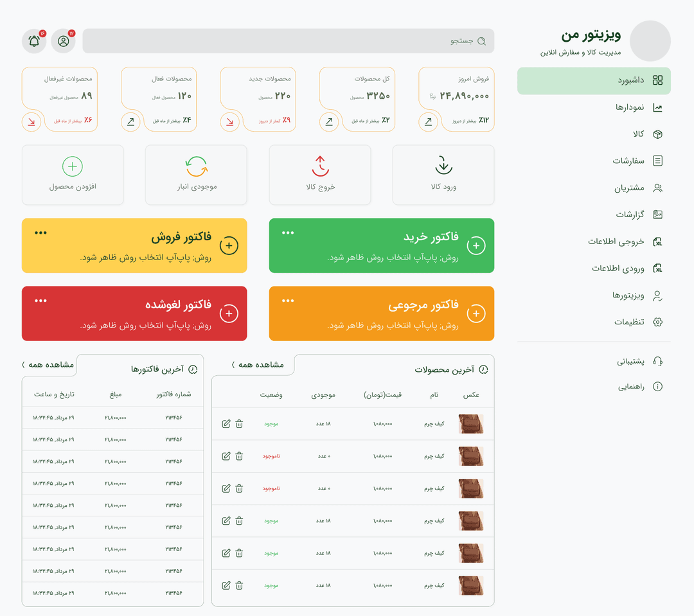The width and height of the screenshot is (694, 616).
Task: Open موجودی انبار refresh card
Action: (196, 175)
